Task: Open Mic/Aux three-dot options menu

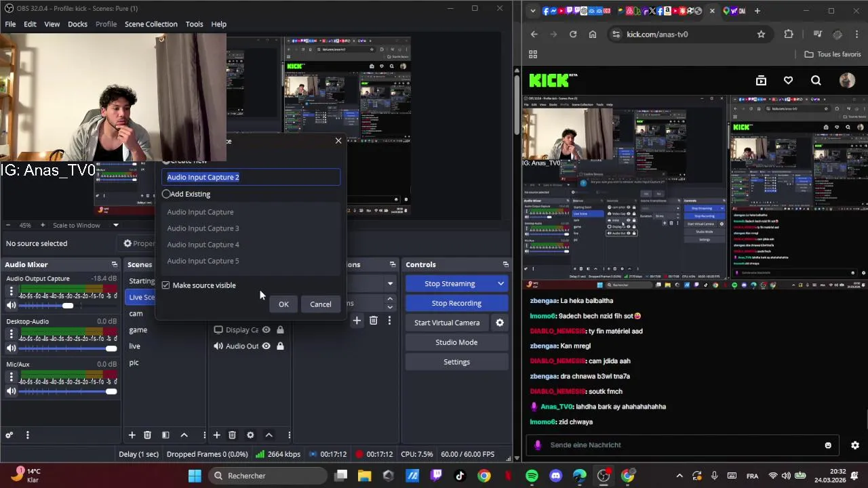Action: point(11,377)
